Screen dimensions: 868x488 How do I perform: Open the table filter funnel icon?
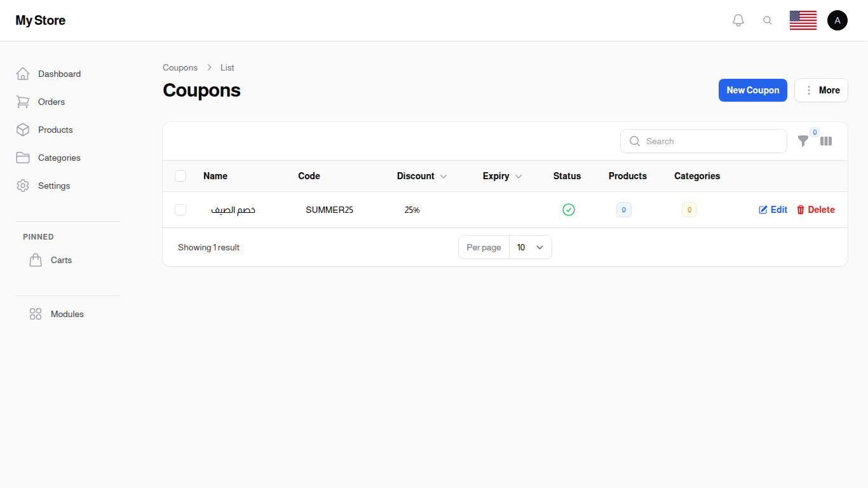coord(803,141)
